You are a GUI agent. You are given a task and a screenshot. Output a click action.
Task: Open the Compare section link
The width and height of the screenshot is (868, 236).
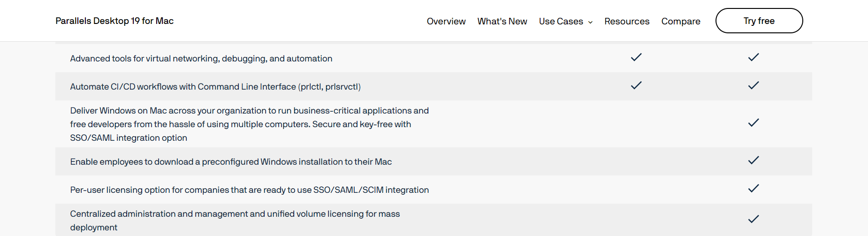click(680, 21)
